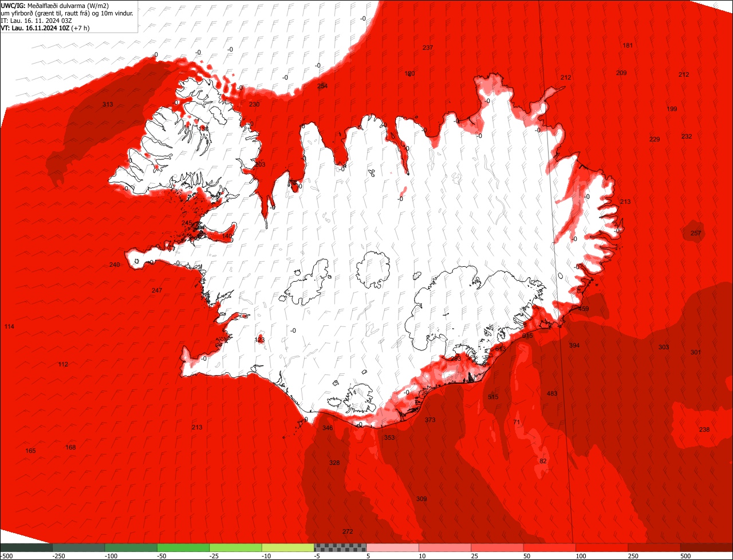Click the value 247 on the map
Screen dimensions: 733x560
[x=157, y=290]
